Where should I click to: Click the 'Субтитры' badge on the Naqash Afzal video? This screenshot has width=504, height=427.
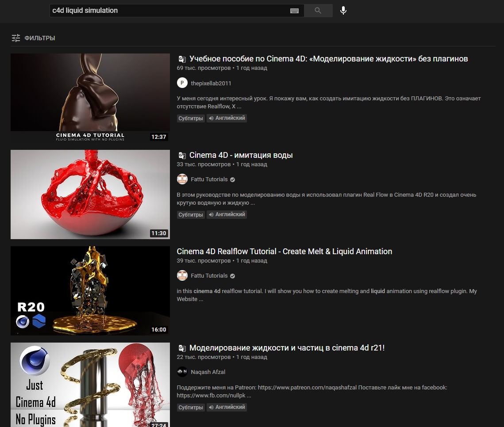click(x=191, y=407)
